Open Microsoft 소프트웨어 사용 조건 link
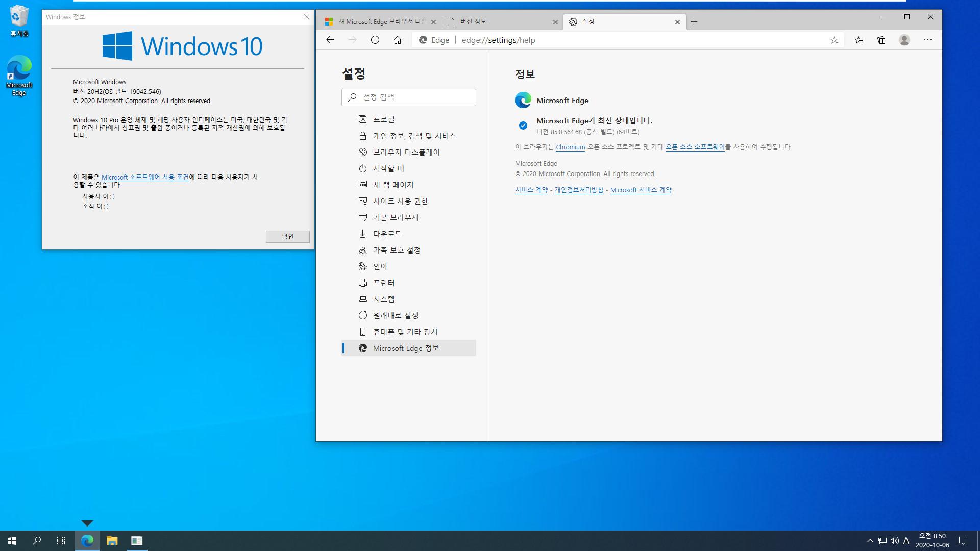 pos(145,177)
